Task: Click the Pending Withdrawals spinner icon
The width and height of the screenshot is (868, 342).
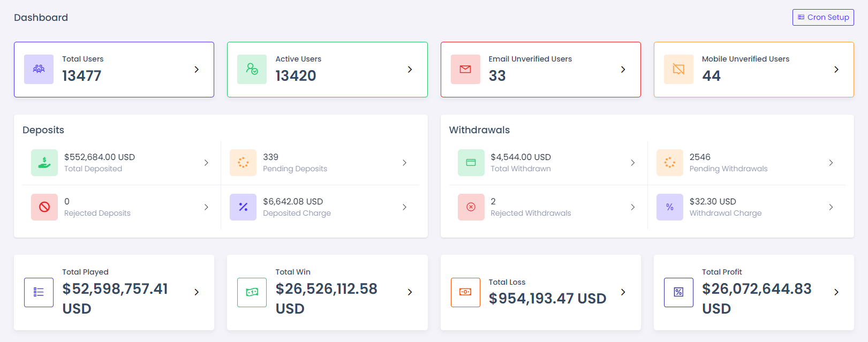Action: (669, 163)
